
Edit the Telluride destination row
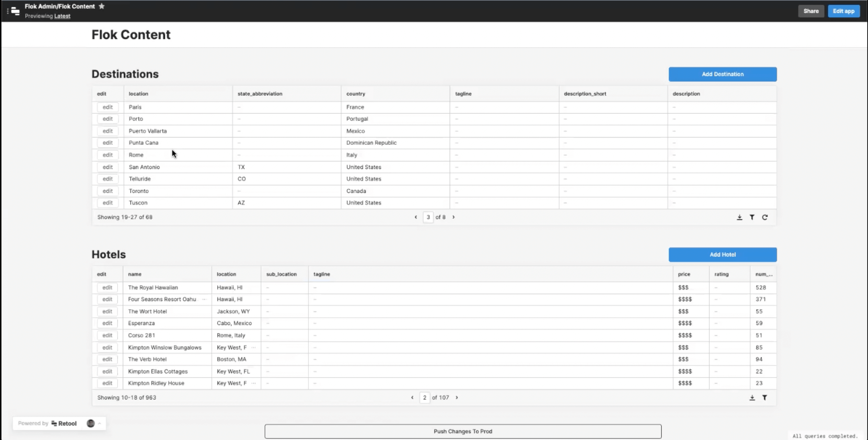point(108,179)
